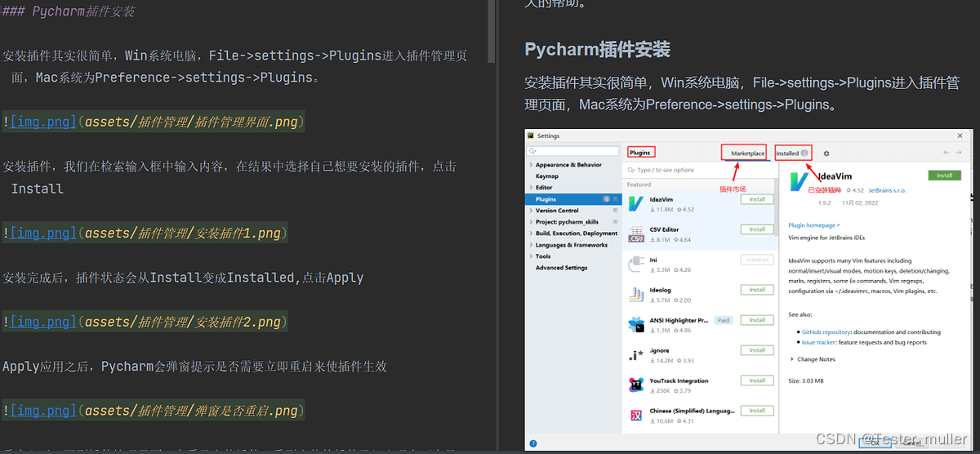Expand the Editor settings node
The height and width of the screenshot is (454, 980).
point(531,188)
